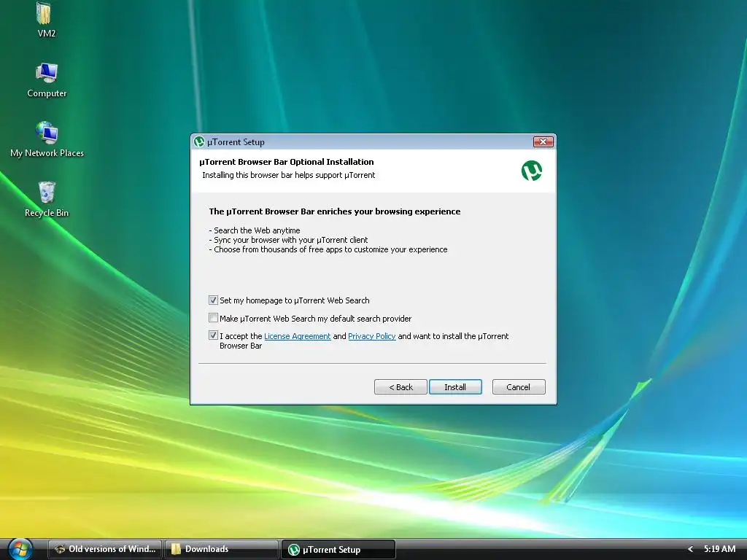Image resolution: width=747 pixels, height=560 pixels.
Task: Click 'Search the Web anytime' text
Action: pyautogui.click(x=257, y=230)
